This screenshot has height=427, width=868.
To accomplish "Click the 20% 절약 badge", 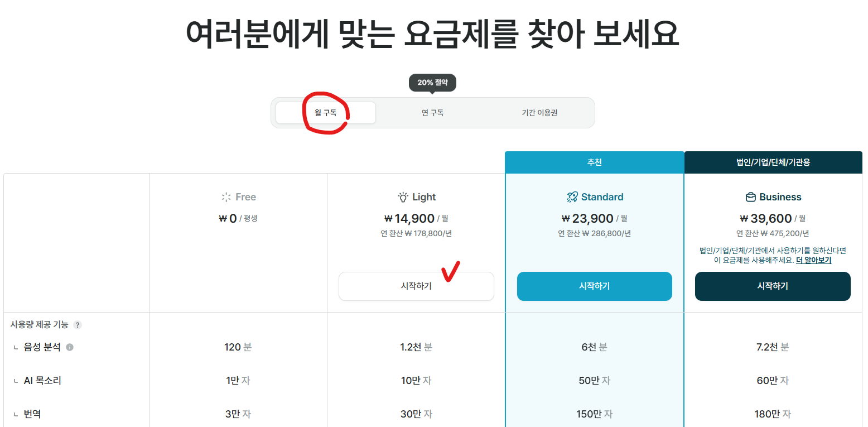I will (432, 82).
